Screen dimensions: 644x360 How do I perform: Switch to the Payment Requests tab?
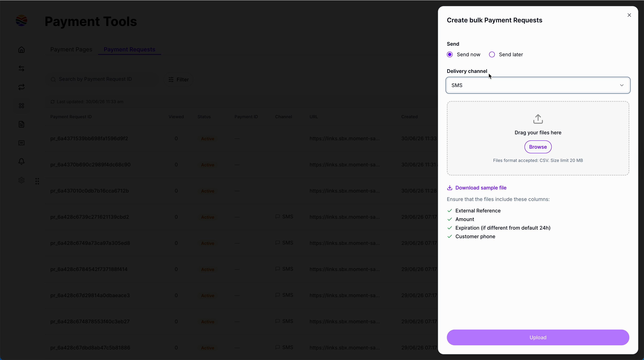tap(130, 49)
